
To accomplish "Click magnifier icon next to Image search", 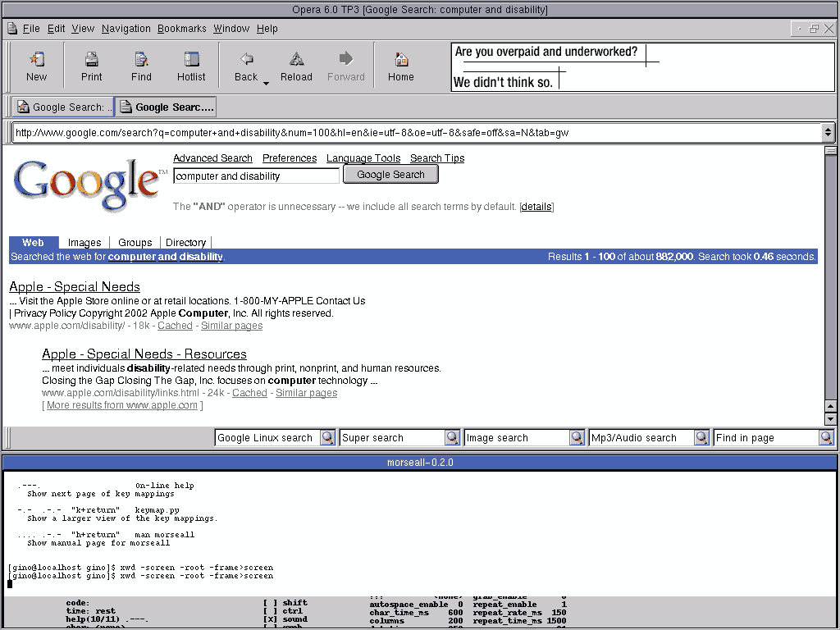I will point(577,438).
